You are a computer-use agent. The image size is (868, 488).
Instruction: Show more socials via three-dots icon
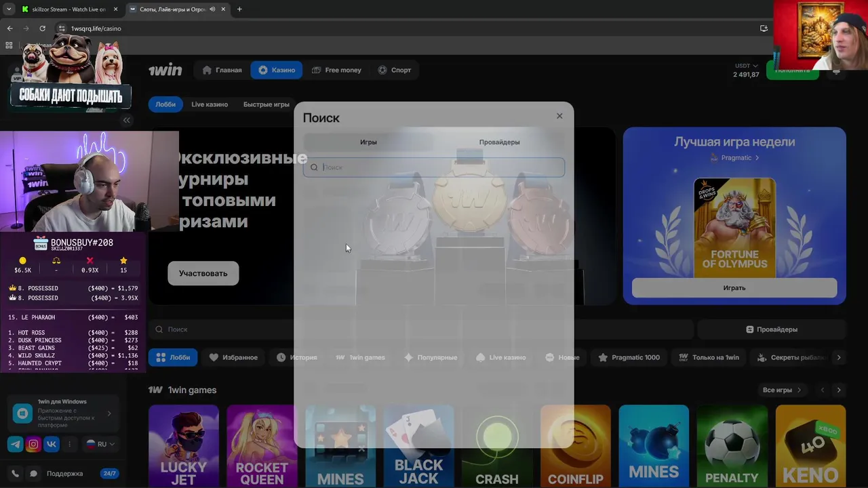pyautogui.click(x=69, y=445)
